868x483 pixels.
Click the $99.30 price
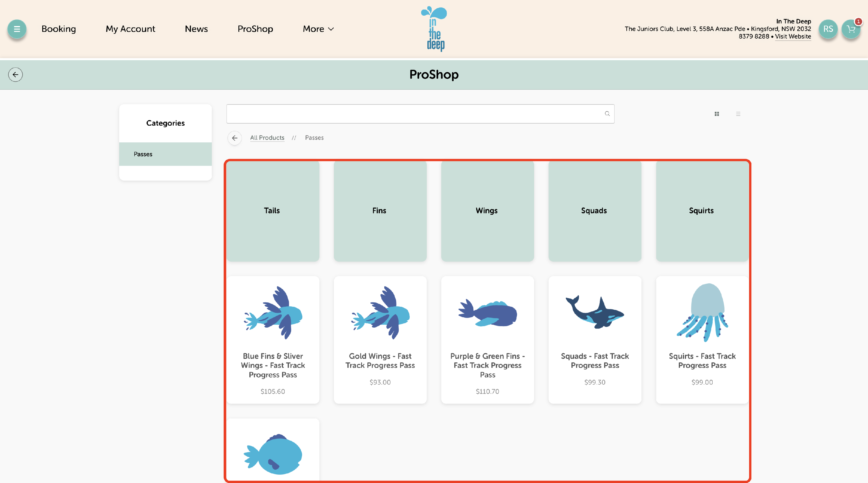tap(595, 382)
